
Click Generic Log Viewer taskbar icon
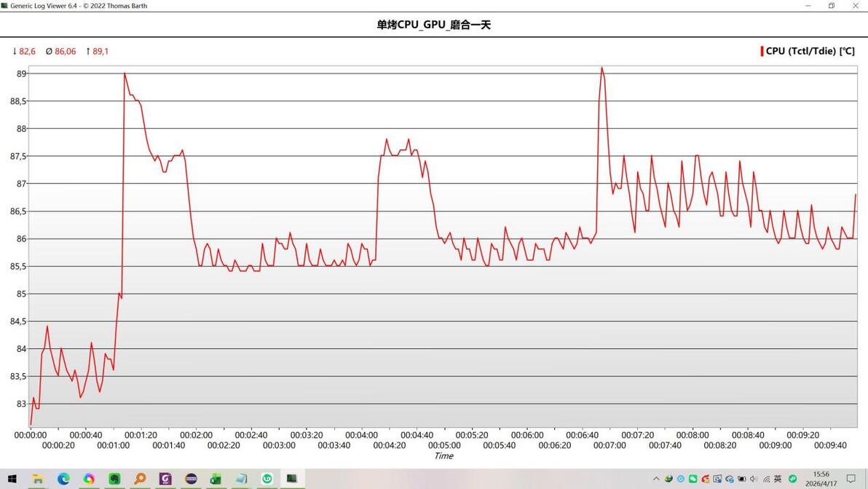(292, 479)
